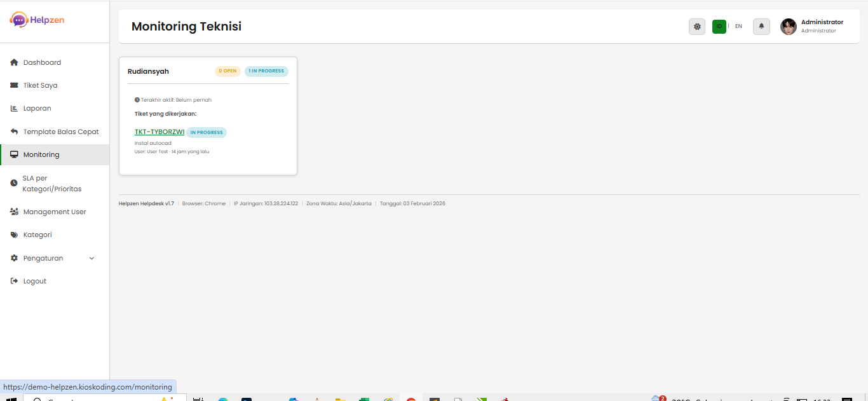Screen dimensions: 868x401
Task: Click the Management User people icon
Action: click(13, 212)
